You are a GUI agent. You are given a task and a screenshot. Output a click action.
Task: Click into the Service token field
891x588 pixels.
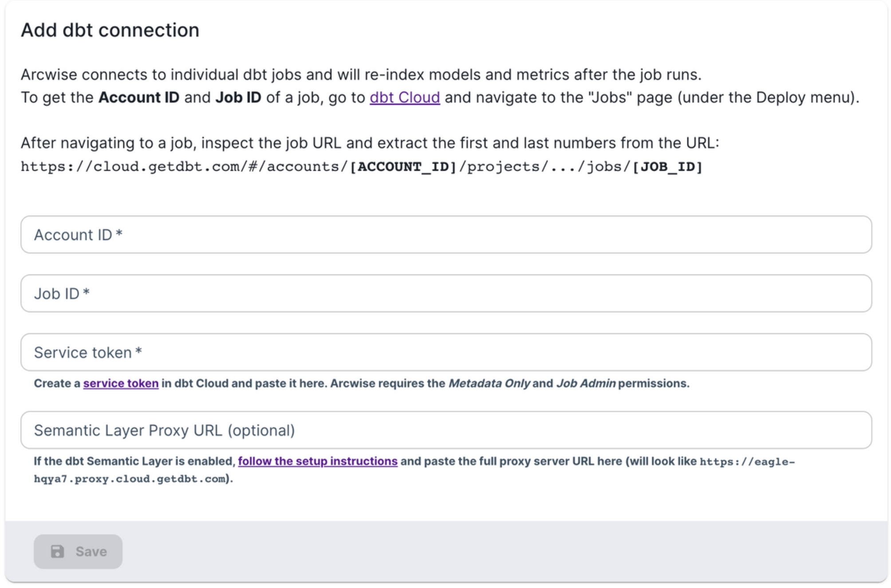click(446, 353)
